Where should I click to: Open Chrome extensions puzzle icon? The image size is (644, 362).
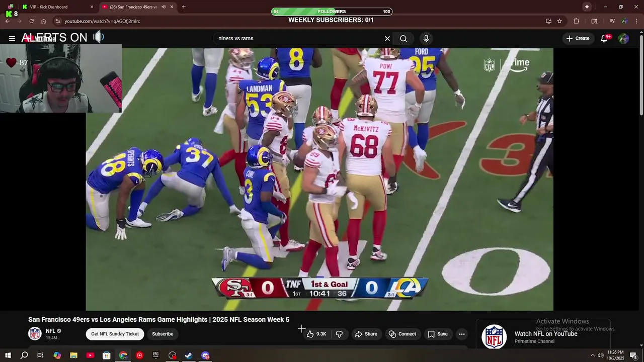(577, 21)
